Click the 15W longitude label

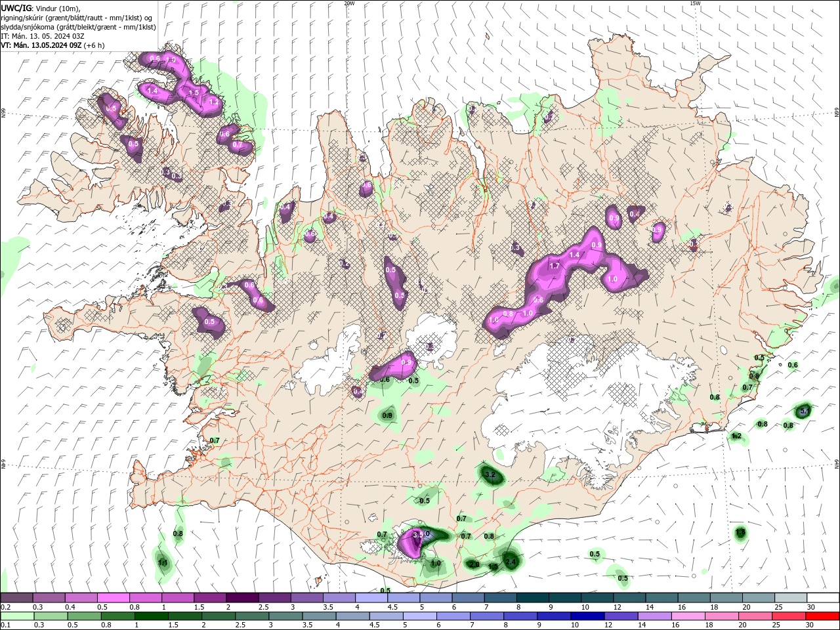pos(695,3)
